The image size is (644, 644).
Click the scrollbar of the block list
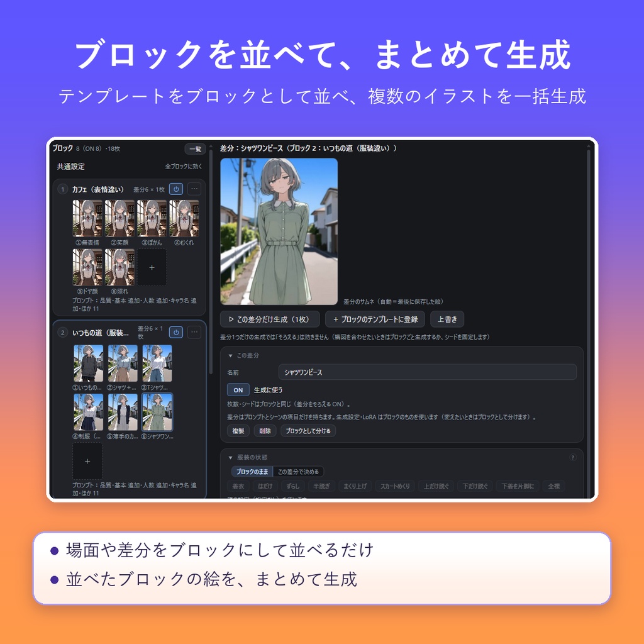pos(211,263)
